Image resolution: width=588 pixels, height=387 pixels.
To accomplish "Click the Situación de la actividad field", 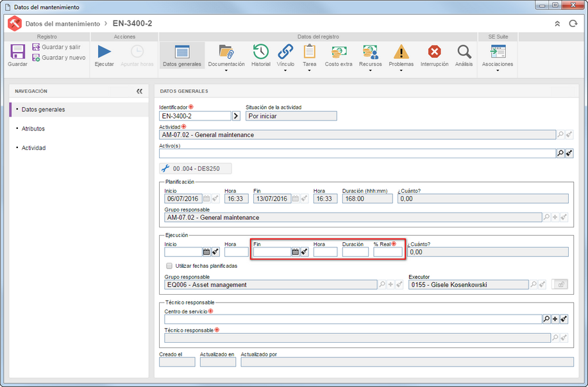I will [x=291, y=116].
